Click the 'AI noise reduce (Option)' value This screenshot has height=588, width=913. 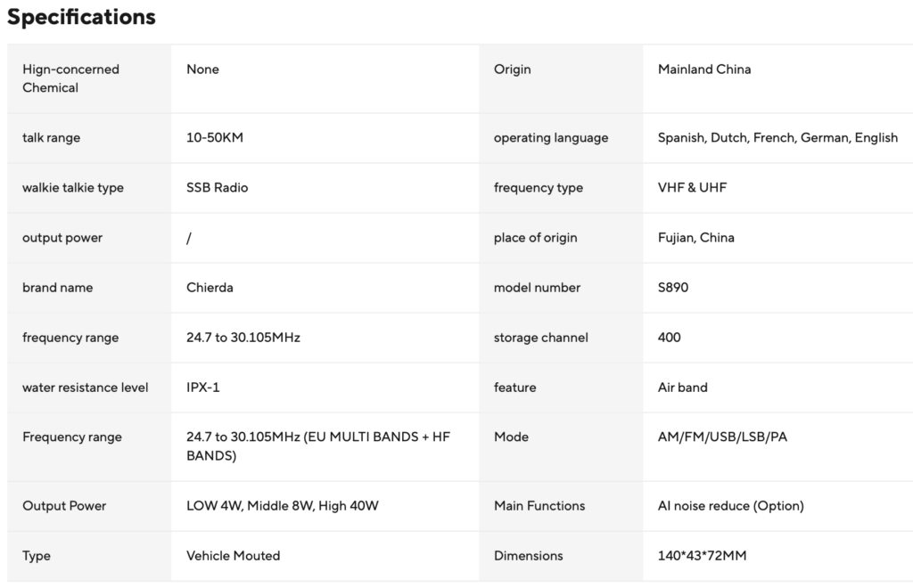tap(731, 506)
